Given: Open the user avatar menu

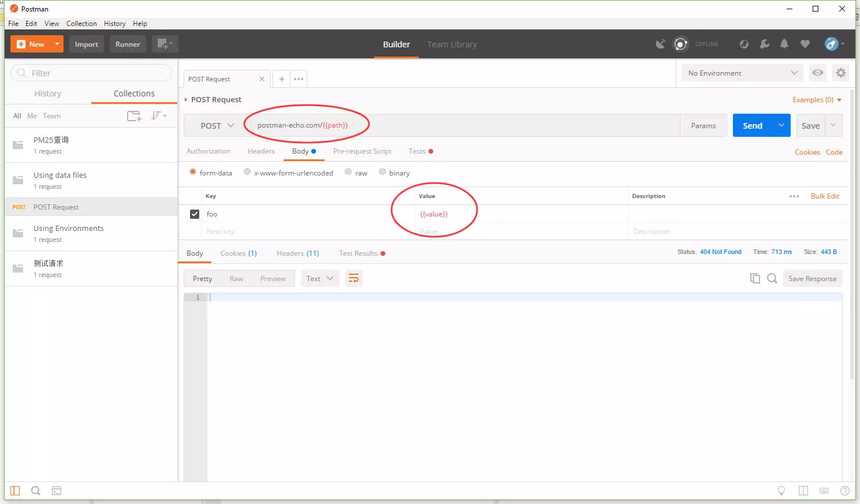Looking at the screenshot, I should pos(834,44).
